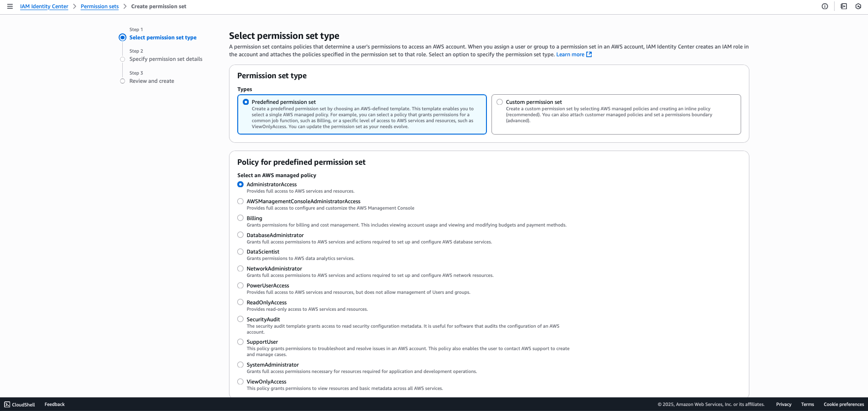
Task: Click the Feedback item in the bottom bar
Action: [x=54, y=405]
